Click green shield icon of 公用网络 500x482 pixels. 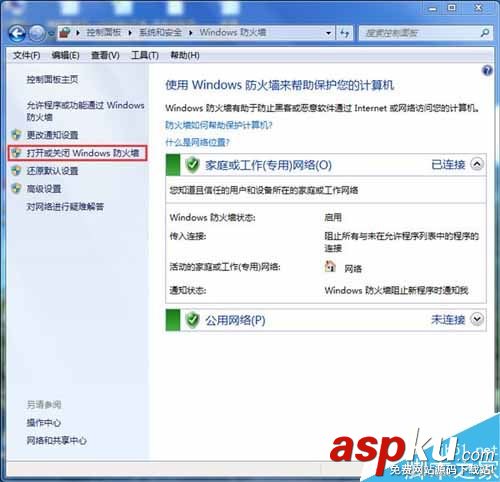click(x=192, y=320)
